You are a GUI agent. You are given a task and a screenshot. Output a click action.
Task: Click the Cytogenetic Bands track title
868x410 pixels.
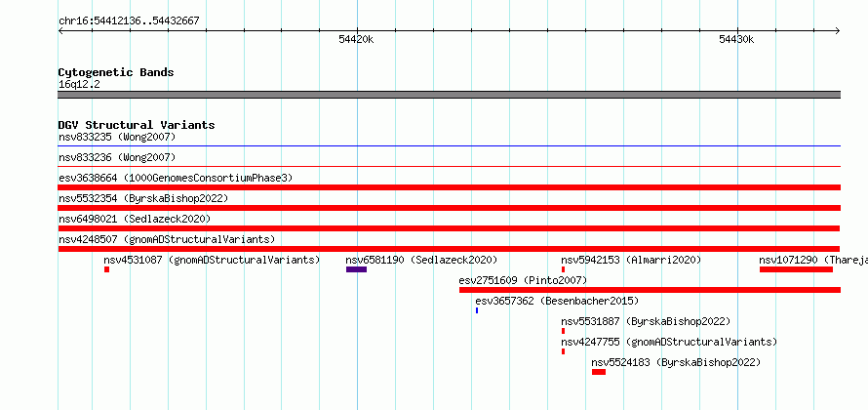(x=116, y=72)
